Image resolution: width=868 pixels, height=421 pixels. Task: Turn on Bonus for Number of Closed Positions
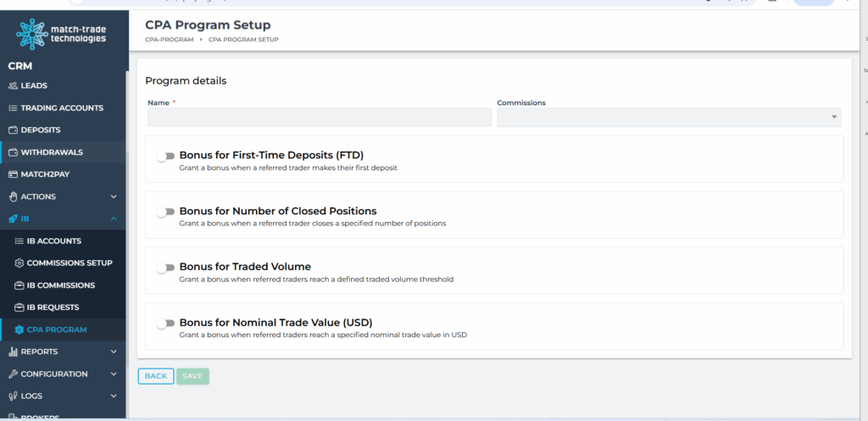[x=165, y=212]
